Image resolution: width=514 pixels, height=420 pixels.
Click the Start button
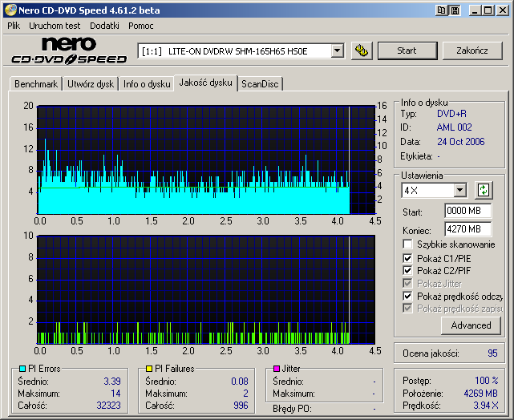407,50
